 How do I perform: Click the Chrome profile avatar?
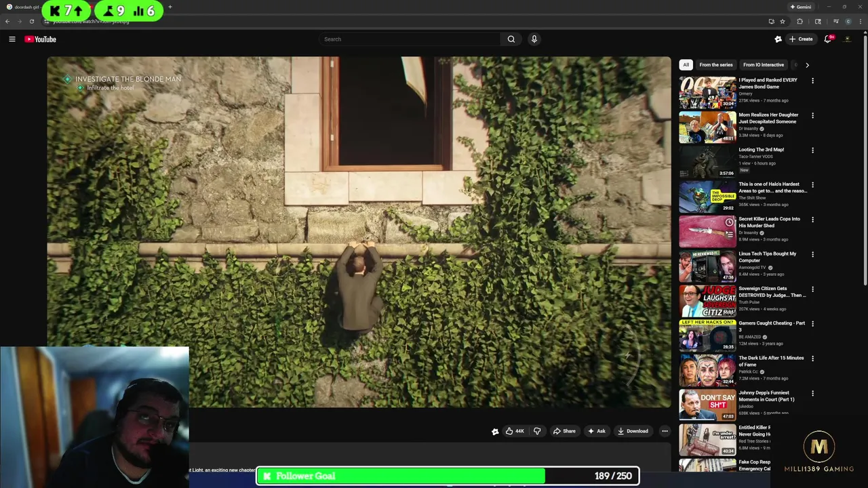coord(848,22)
